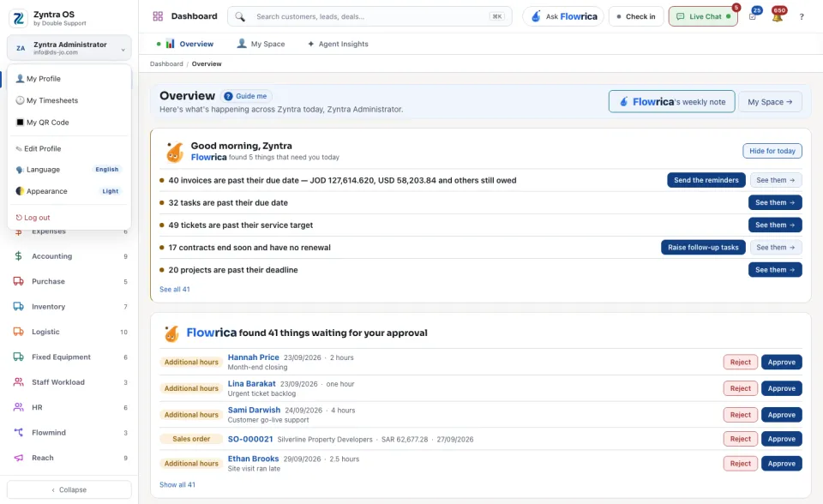This screenshot has width=823, height=504.
Task: Open the Purchase module truck icon
Action: (x=18, y=281)
